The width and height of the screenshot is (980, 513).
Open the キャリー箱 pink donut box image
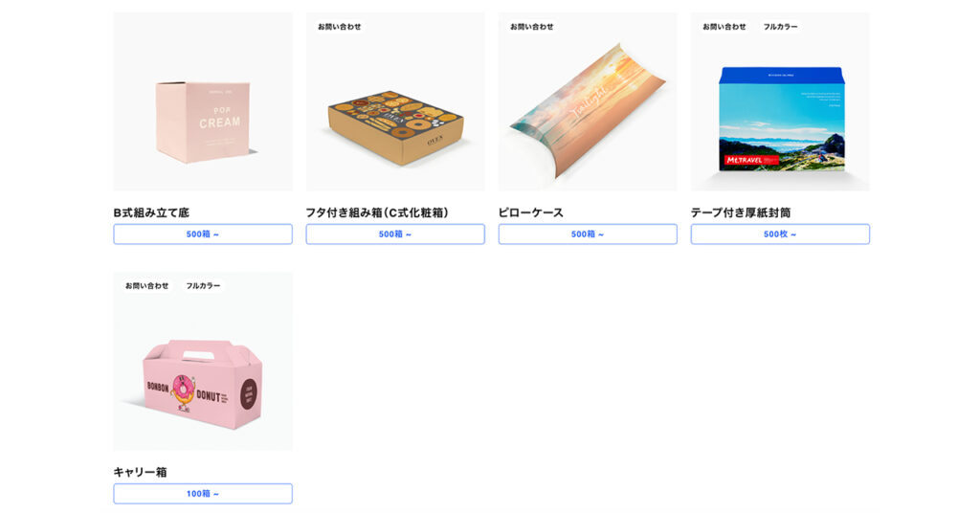203,361
